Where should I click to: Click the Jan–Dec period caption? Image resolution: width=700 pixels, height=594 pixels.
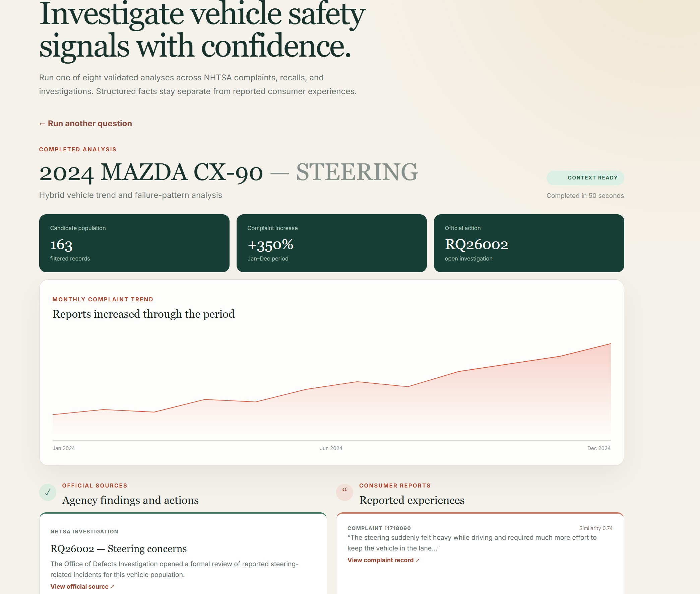pyautogui.click(x=268, y=258)
